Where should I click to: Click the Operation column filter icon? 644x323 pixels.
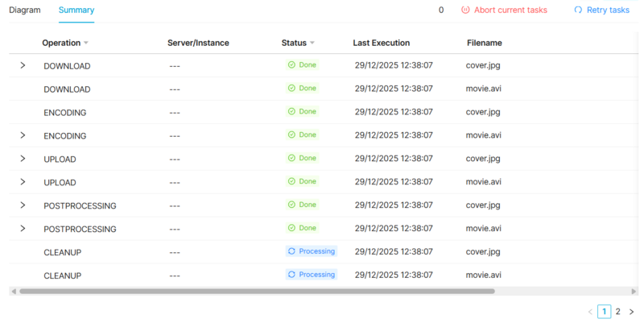[86, 43]
